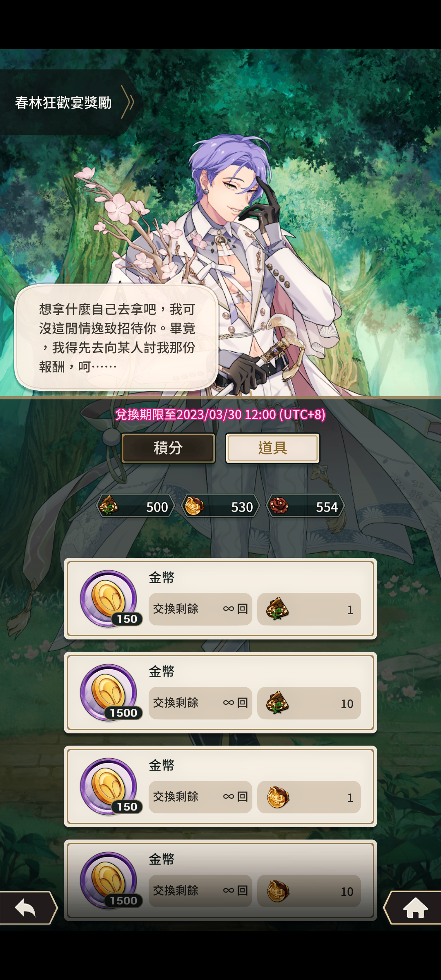441x980 pixels.
Task: Expand the 春林狂歡宴獎勵 banner chevron
Action: [x=128, y=102]
